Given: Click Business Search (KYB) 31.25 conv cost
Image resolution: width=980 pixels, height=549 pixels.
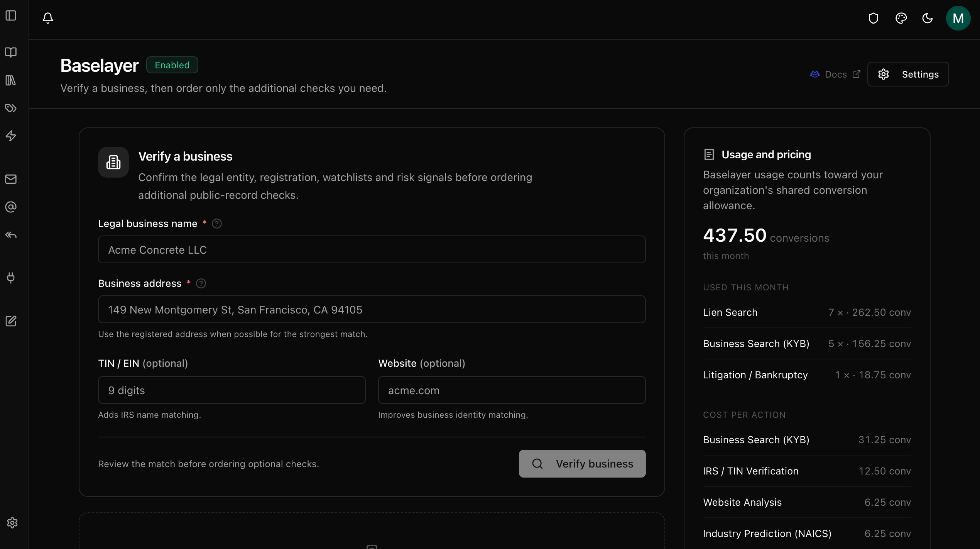Looking at the screenshot, I should point(807,440).
